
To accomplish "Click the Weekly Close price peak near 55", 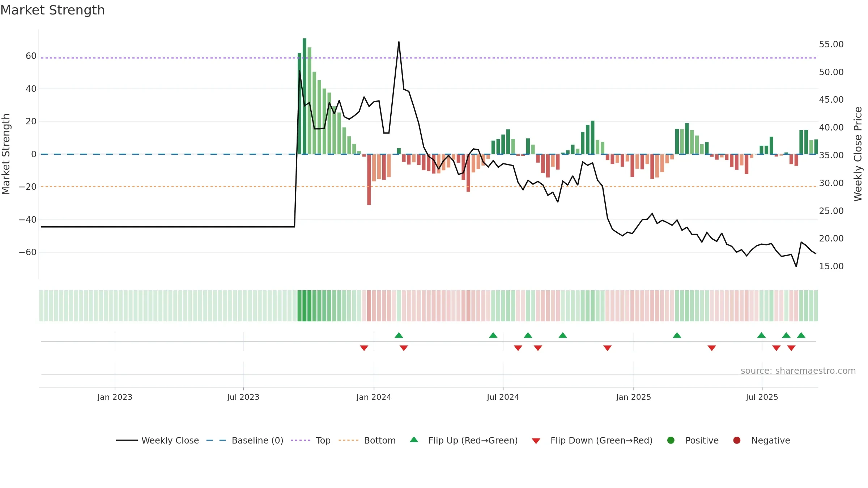I will point(399,42).
